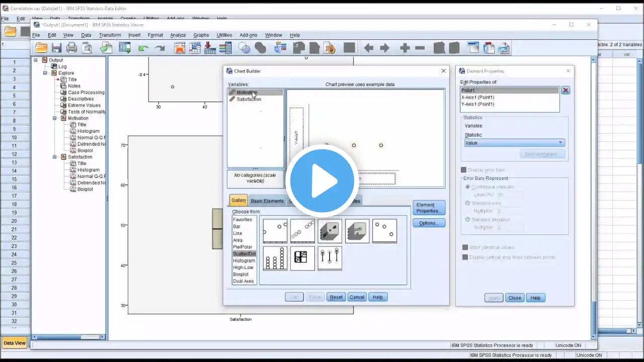Toggle Display error bars checkbox

tap(464, 170)
